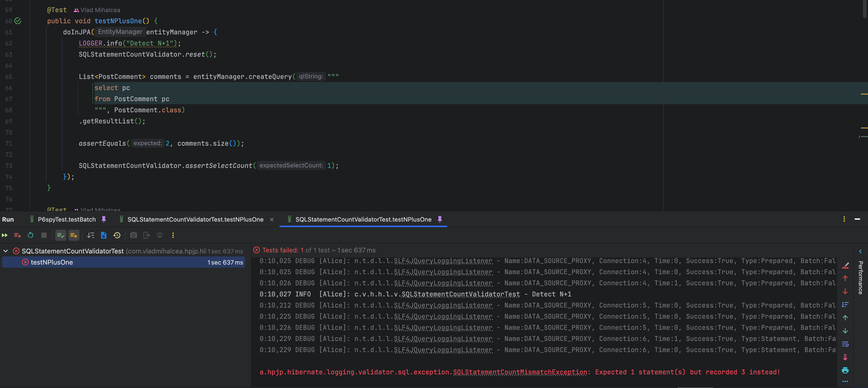The height and width of the screenshot is (388, 868).
Task: Switch to the P6spyTest.testBatch tab
Action: click(67, 219)
